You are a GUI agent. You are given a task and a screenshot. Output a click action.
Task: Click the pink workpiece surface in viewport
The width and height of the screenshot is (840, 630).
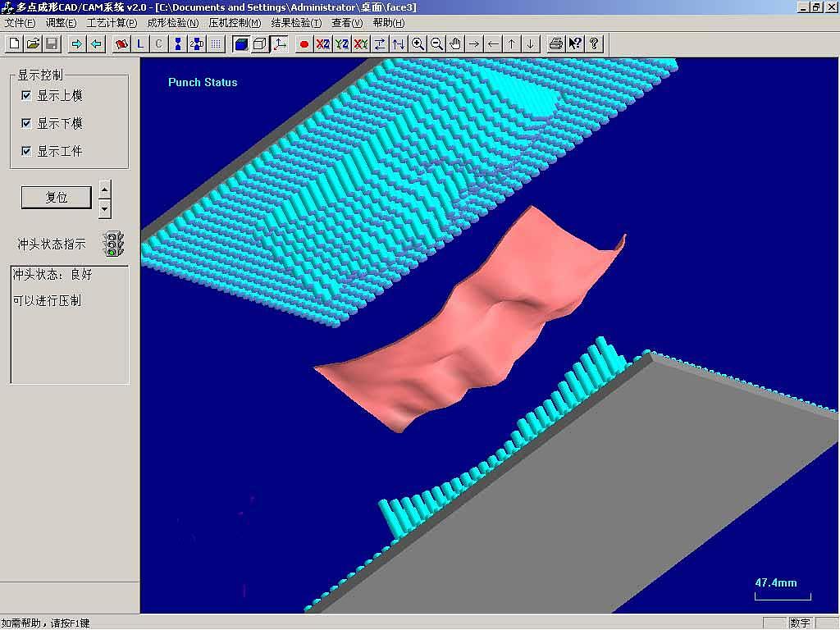[459, 328]
